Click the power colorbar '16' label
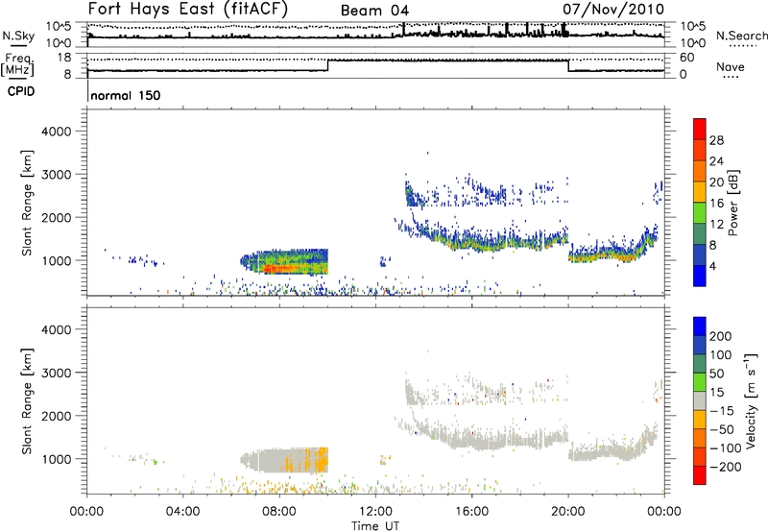This screenshot has height=532, width=768. 716,204
